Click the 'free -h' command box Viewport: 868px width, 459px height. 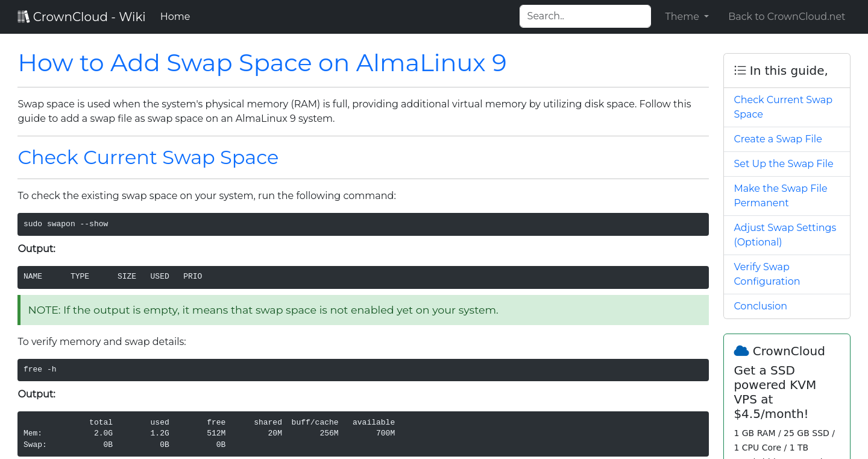pos(363,369)
